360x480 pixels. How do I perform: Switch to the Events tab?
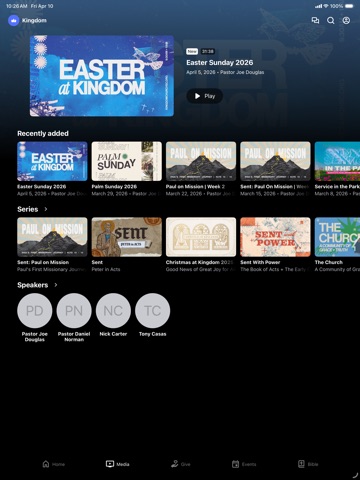point(244,464)
